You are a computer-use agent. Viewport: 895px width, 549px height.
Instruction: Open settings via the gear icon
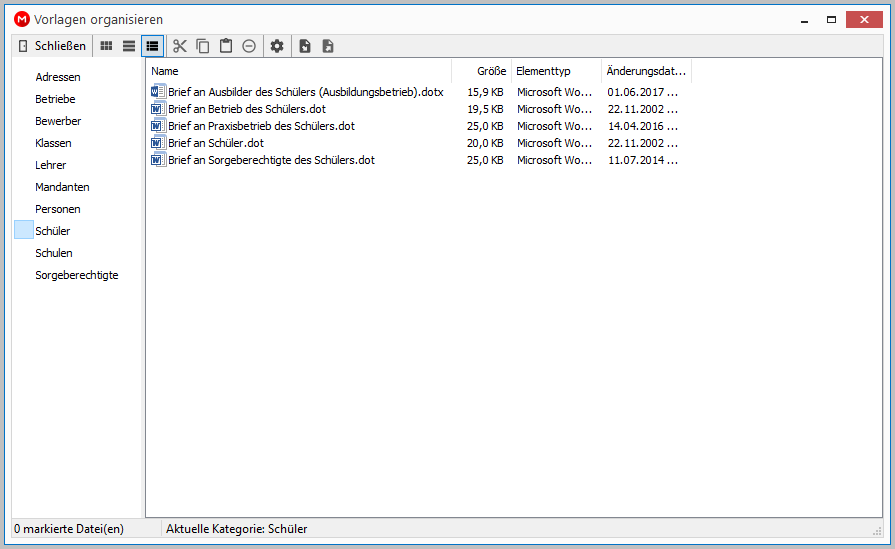[277, 46]
